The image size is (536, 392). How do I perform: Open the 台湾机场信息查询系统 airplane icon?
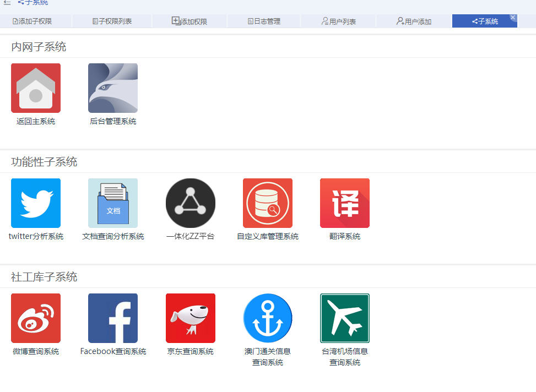pyautogui.click(x=345, y=318)
